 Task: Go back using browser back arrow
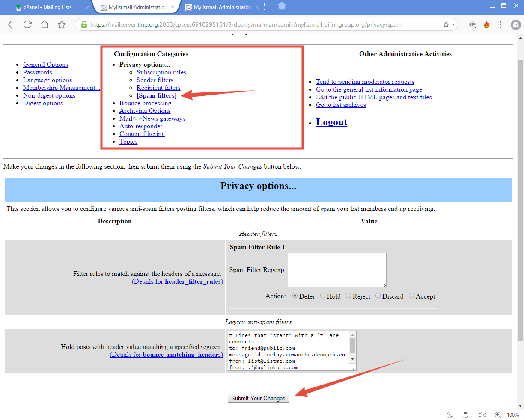[x=10, y=24]
